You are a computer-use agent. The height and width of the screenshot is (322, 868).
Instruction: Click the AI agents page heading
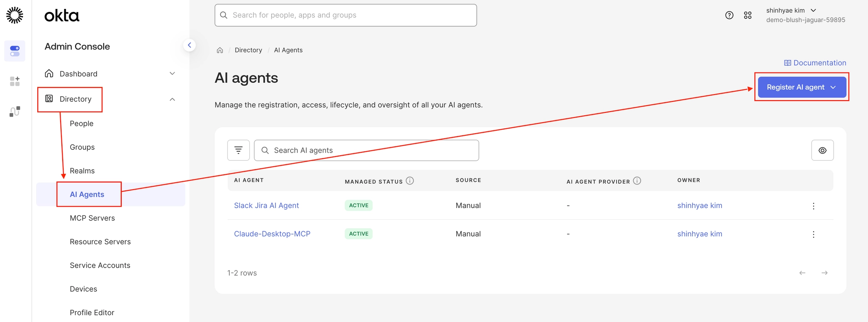246,78
